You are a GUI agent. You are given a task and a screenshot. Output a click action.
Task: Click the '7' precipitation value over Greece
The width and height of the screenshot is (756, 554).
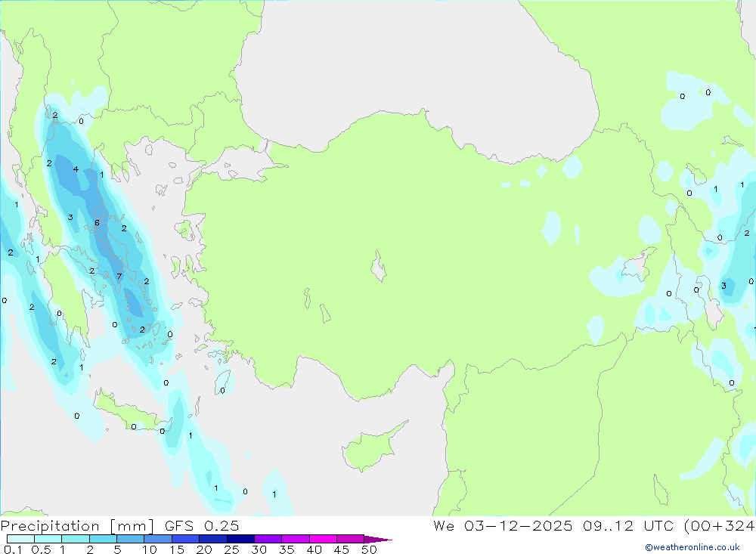119,277
